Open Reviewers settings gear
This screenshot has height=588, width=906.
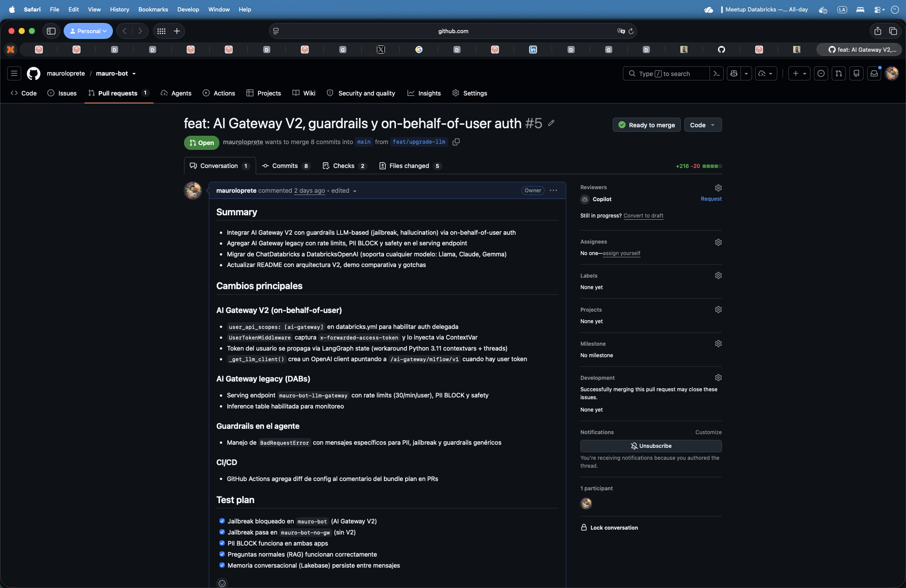[718, 188]
